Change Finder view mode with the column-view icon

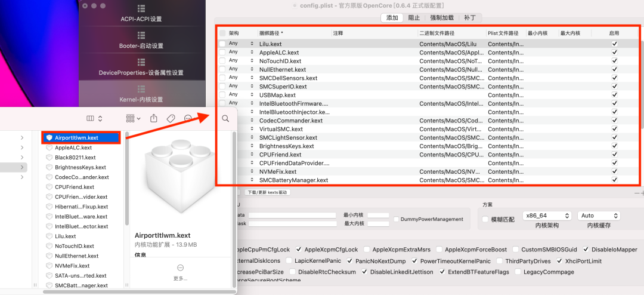pyautogui.click(x=91, y=118)
